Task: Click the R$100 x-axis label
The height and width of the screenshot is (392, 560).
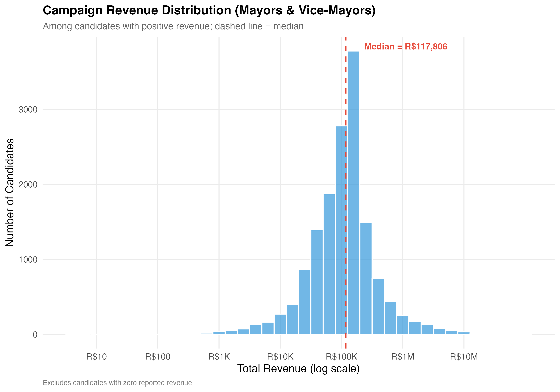Action: [x=158, y=357]
